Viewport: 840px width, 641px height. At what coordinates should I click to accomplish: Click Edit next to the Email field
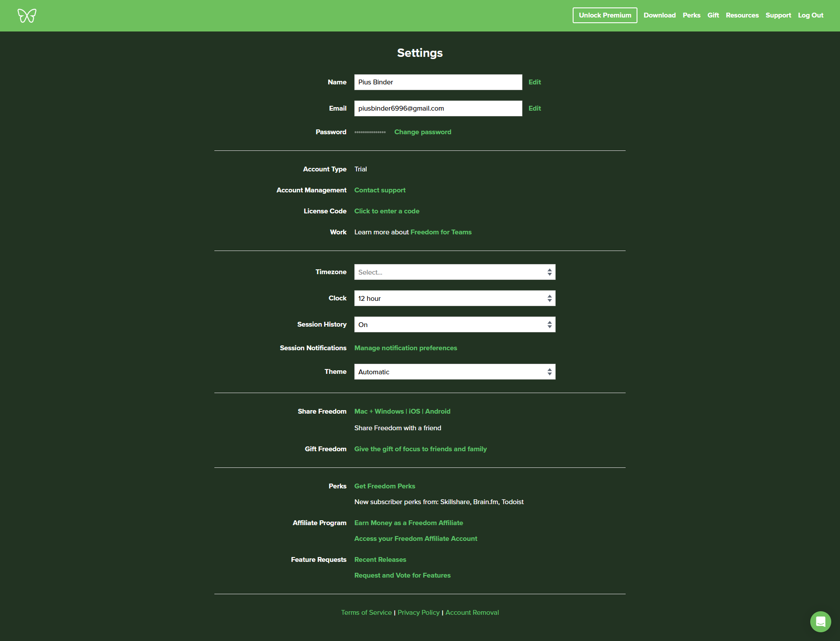(535, 108)
